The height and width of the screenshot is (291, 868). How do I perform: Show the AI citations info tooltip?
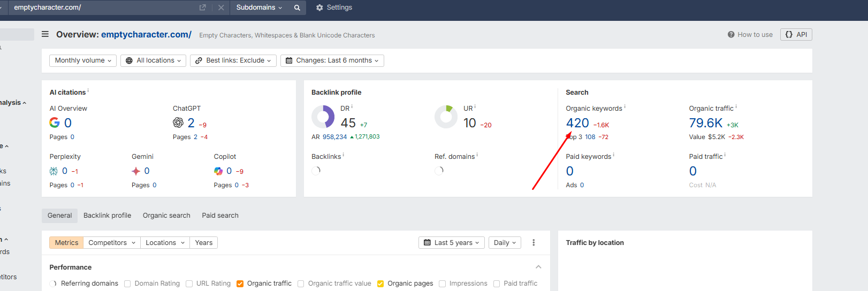[88, 90]
